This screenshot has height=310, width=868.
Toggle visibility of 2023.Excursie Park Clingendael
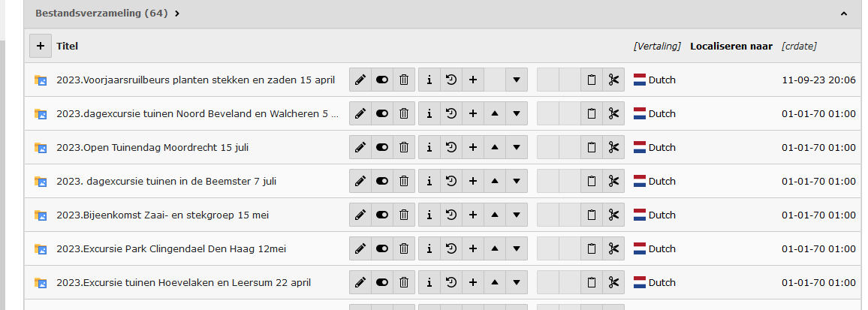point(382,248)
